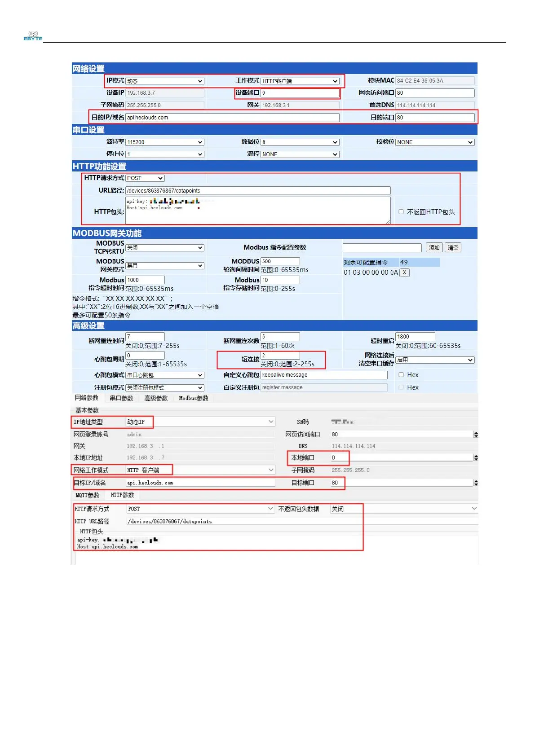
Task: Open the 不返回包头数据 dropdown set to 关闭
Action: (404, 509)
